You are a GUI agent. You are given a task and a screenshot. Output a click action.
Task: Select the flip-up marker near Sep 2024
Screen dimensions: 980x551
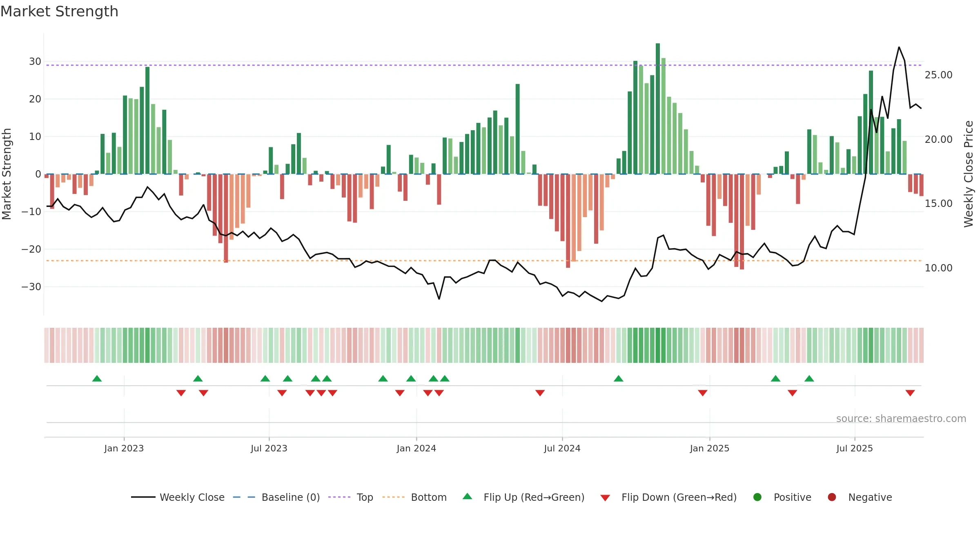[619, 378]
